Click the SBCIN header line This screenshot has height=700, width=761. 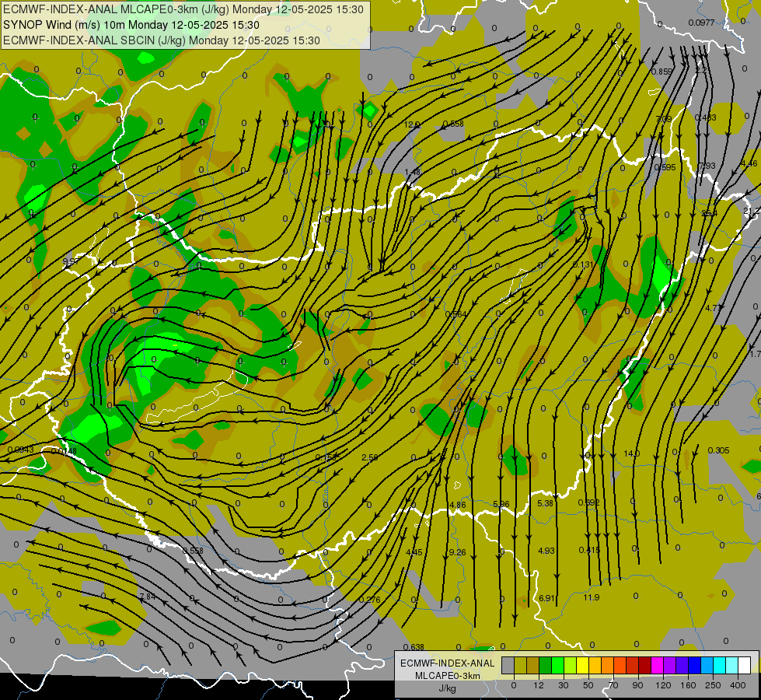(162, 40)
